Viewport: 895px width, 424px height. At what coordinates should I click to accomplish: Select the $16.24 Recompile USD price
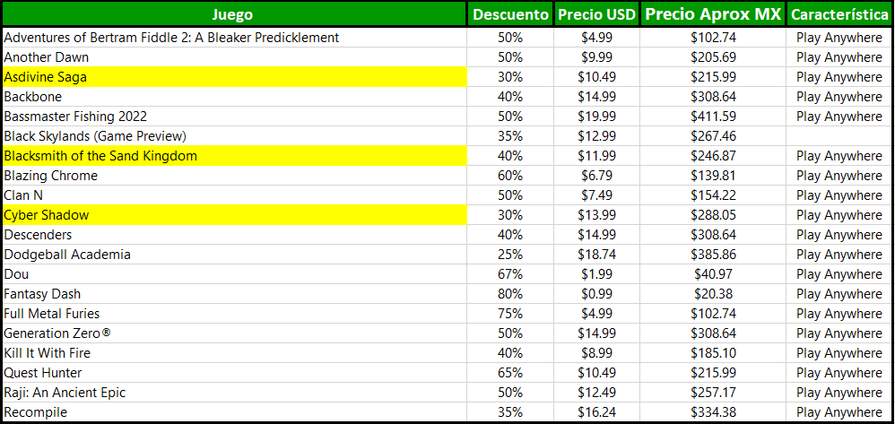pos(596,412)
